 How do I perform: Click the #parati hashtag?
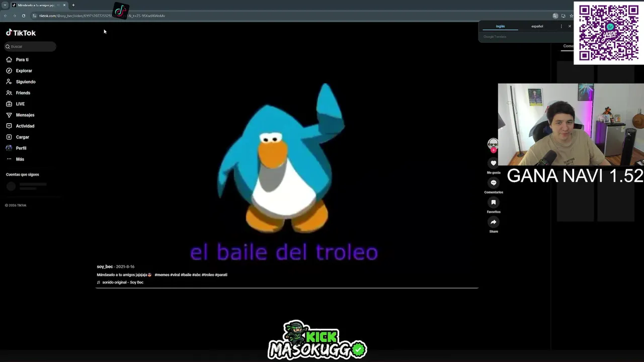click(x=221, y=275)
